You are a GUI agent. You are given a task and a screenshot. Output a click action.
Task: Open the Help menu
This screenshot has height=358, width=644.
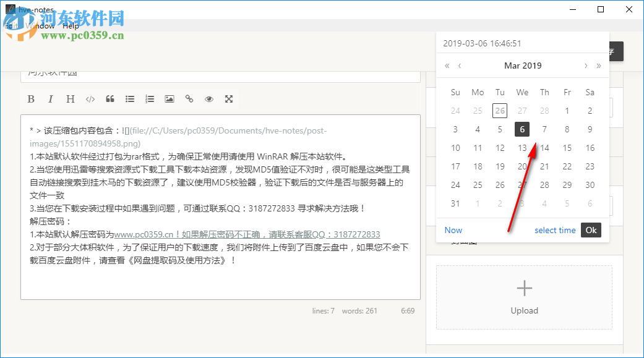tap(71, 26)
